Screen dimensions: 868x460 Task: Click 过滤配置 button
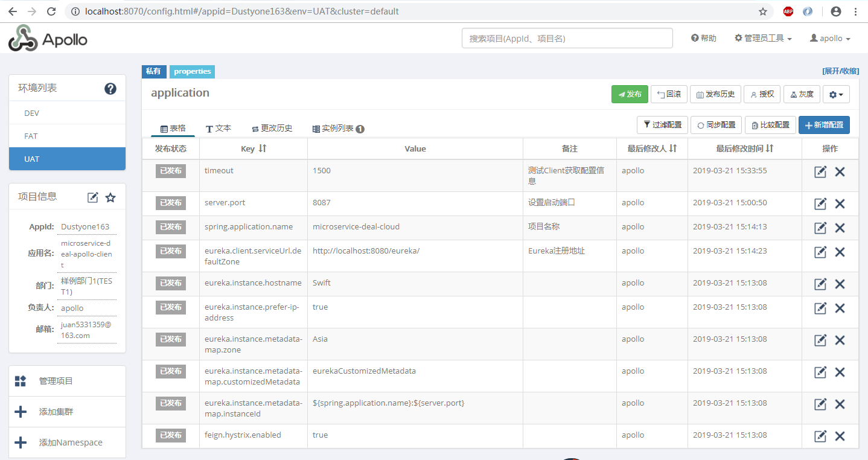point(662,125)
